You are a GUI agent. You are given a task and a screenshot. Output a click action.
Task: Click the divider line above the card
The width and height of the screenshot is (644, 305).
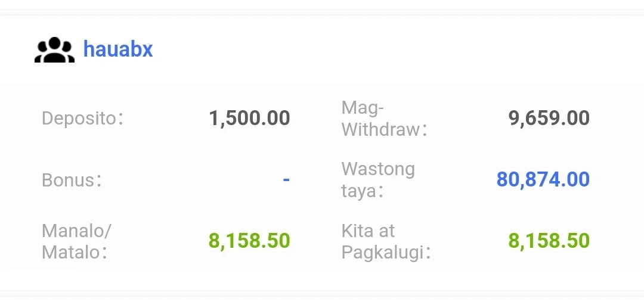click(322, 12)
